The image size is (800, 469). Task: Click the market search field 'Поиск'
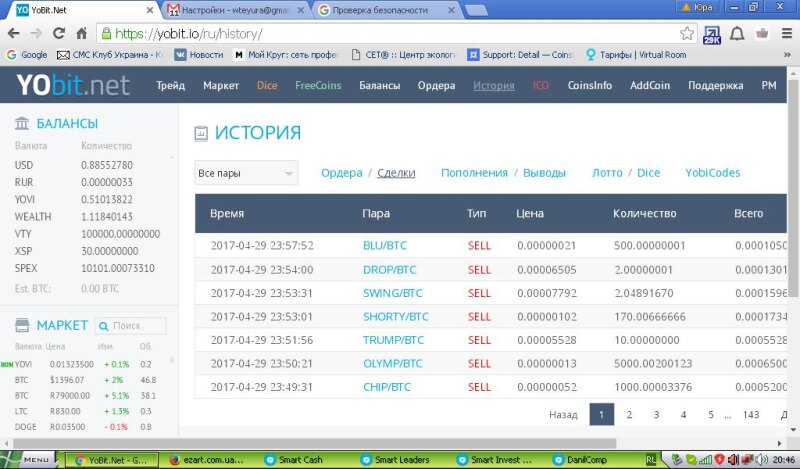[136, 326]
